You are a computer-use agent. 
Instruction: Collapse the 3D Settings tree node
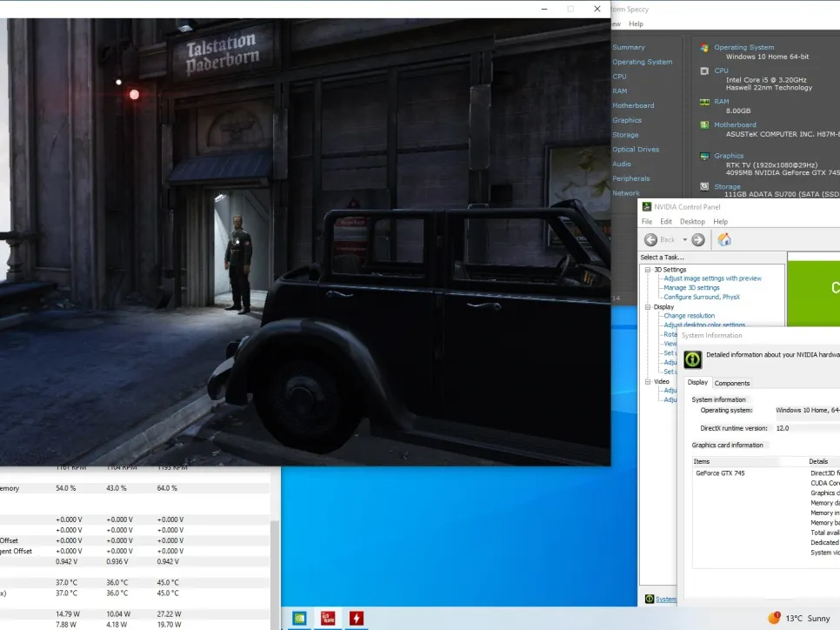(648, 270)
